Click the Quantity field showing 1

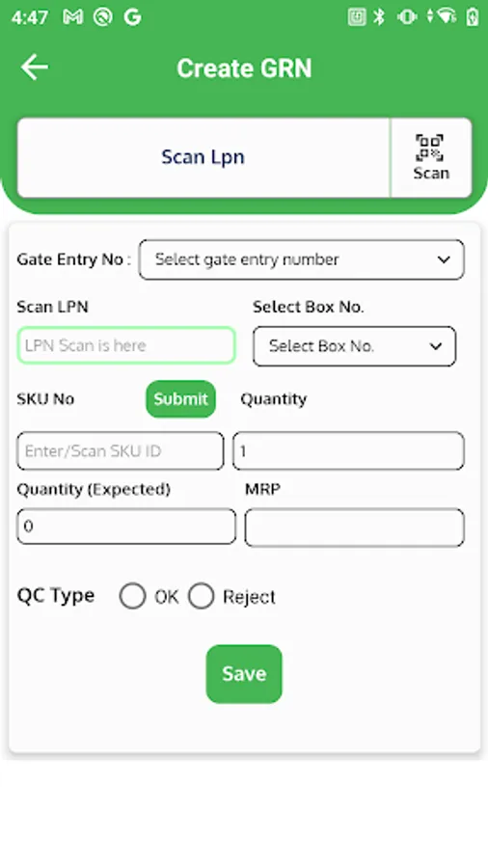point(348,451)
